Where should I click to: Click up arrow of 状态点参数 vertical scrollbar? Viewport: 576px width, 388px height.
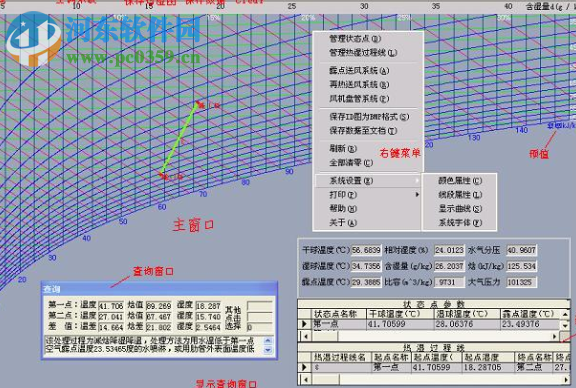(x=565, y=315)
